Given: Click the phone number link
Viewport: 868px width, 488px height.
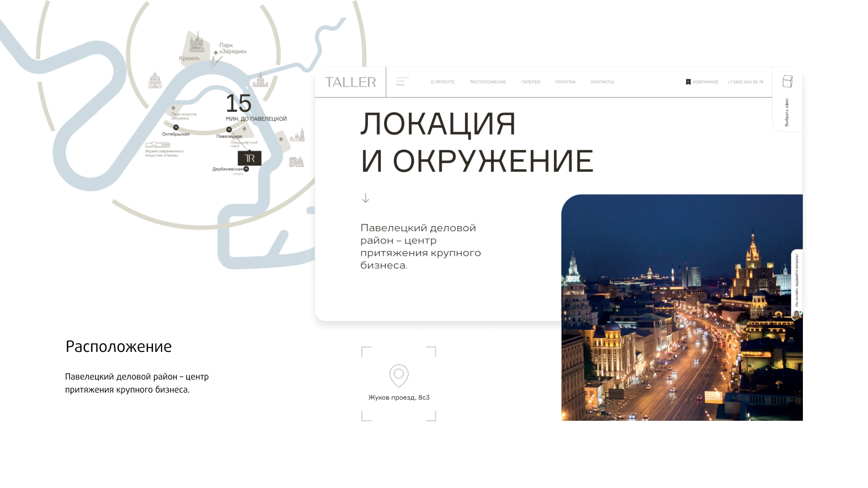Looking at the screenshot, I should 745,82.
